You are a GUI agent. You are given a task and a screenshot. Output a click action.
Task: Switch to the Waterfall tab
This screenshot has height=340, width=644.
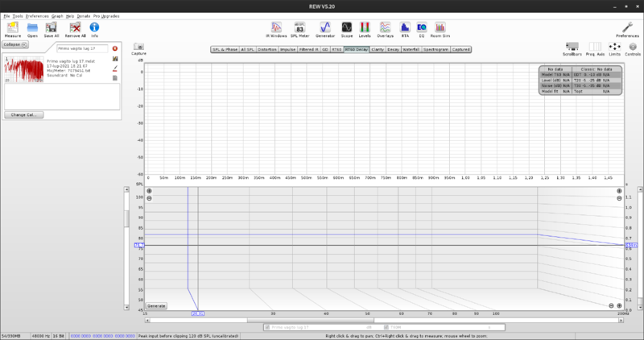pos(411,49)
